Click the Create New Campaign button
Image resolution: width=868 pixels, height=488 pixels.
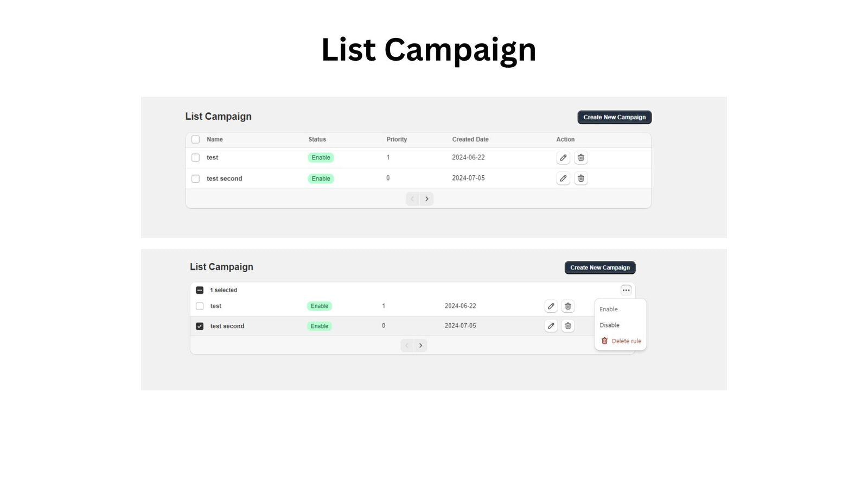(614, 117)
